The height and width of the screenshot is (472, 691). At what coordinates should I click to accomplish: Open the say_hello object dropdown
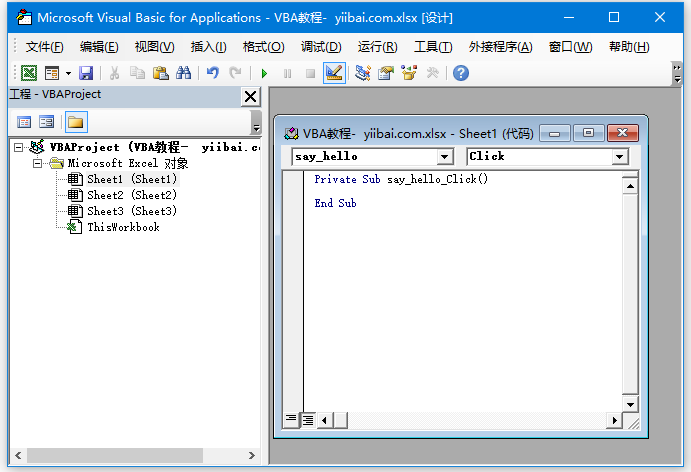tap(445, 156)
